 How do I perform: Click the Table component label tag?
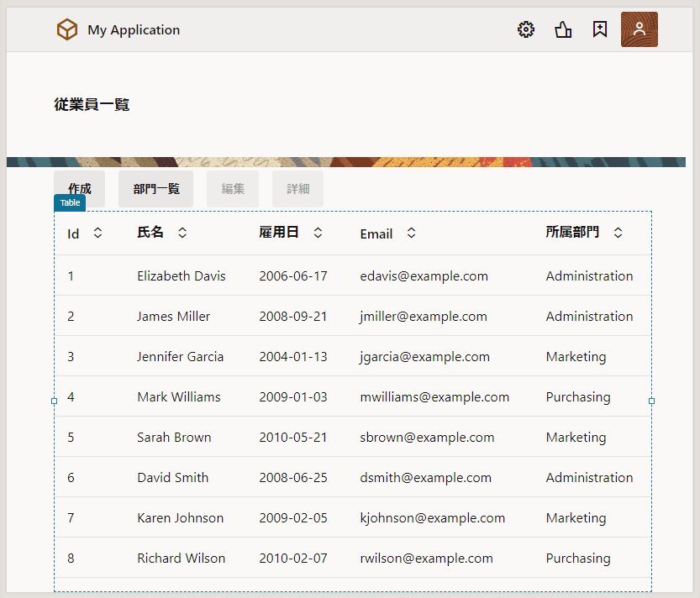(x=70, y=203)
